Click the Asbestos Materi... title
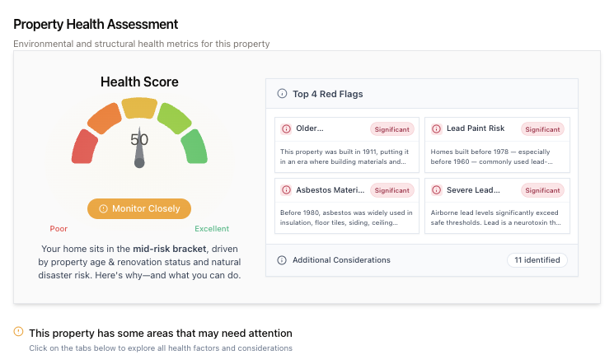 pos(330,190)
